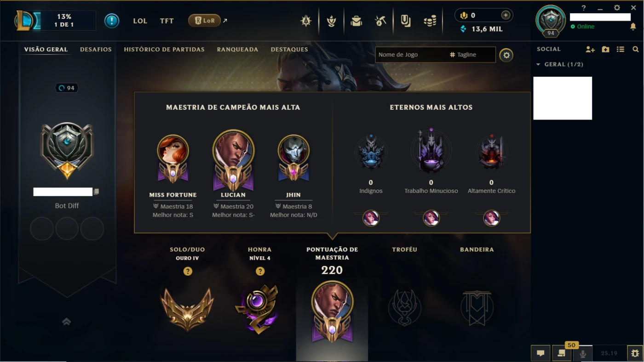This screenshot has height=362, width=644.
Task: Select the Lucian mastery portrait
Action: 233,159
